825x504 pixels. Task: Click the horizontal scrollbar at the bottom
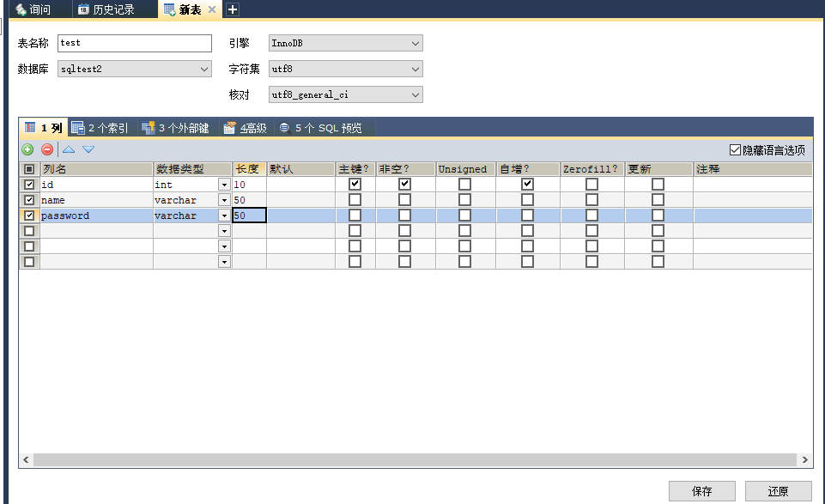(x=412, y=459)
